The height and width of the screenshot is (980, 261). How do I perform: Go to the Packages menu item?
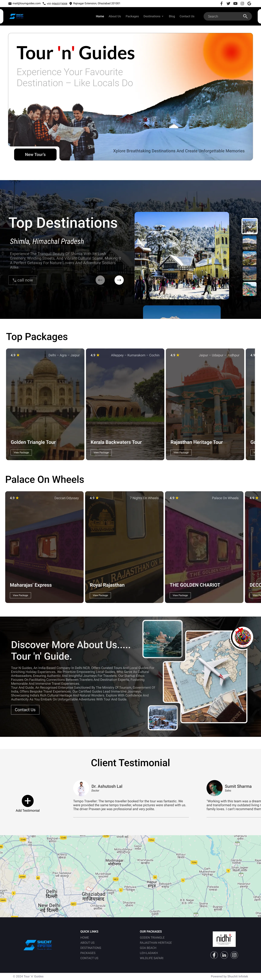tap(132, 16)
